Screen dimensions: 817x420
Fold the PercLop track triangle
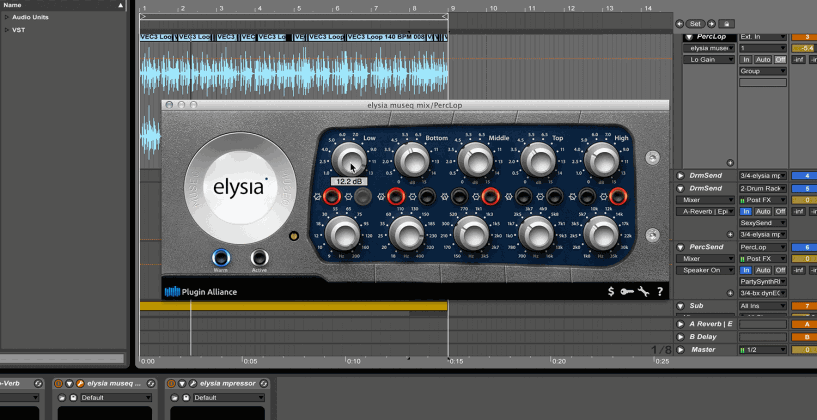pos(689,37)
